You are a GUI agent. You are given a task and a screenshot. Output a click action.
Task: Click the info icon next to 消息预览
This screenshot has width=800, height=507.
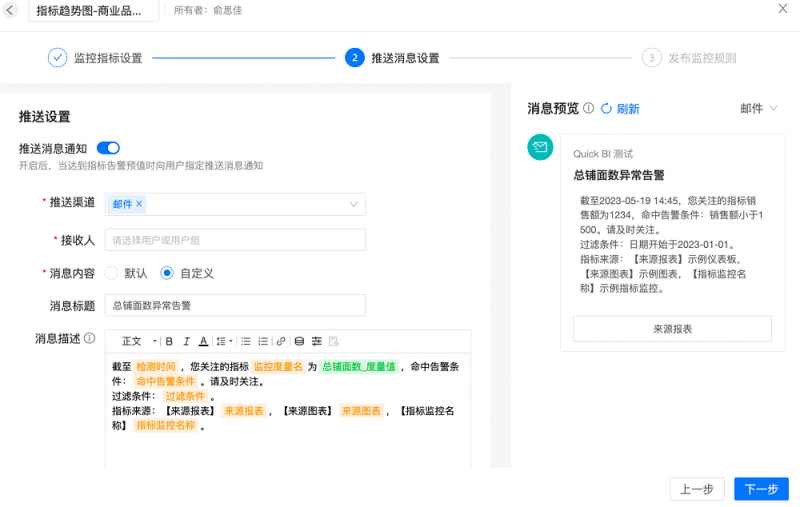click(589, 108)
